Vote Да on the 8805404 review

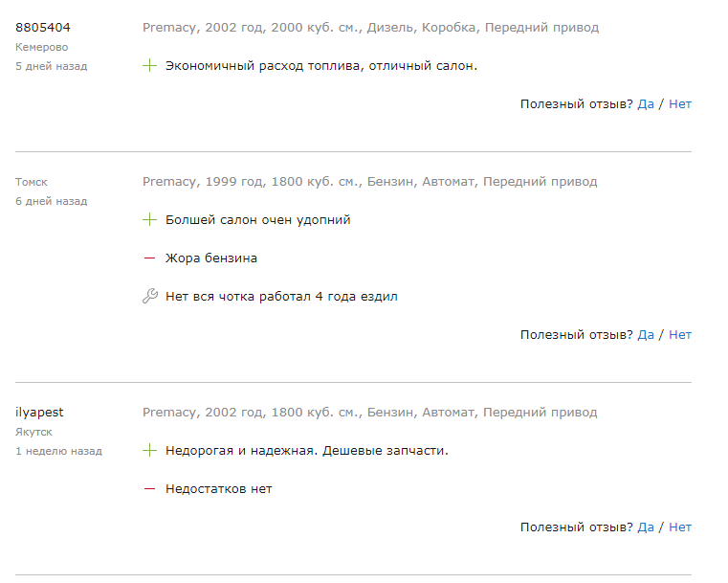coord(646,104)
